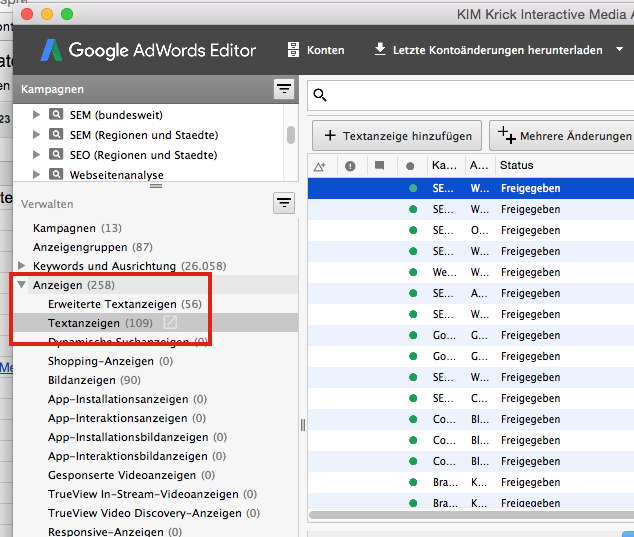
Task: Click Textanzeige hinzufügen button
Action: (x=397, y=136)
